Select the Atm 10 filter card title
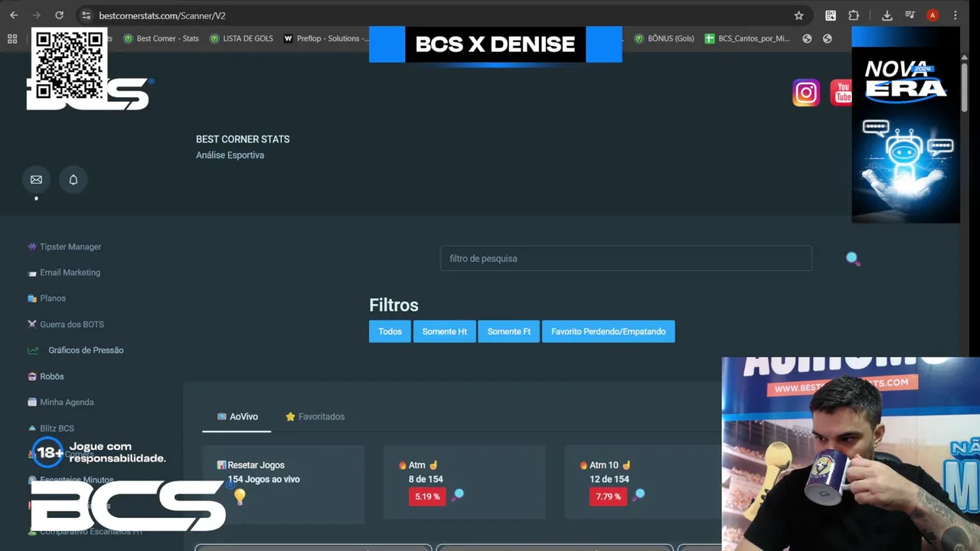This screenshot has width=980, height=551. pyautogui.click(x=605, y=465)
